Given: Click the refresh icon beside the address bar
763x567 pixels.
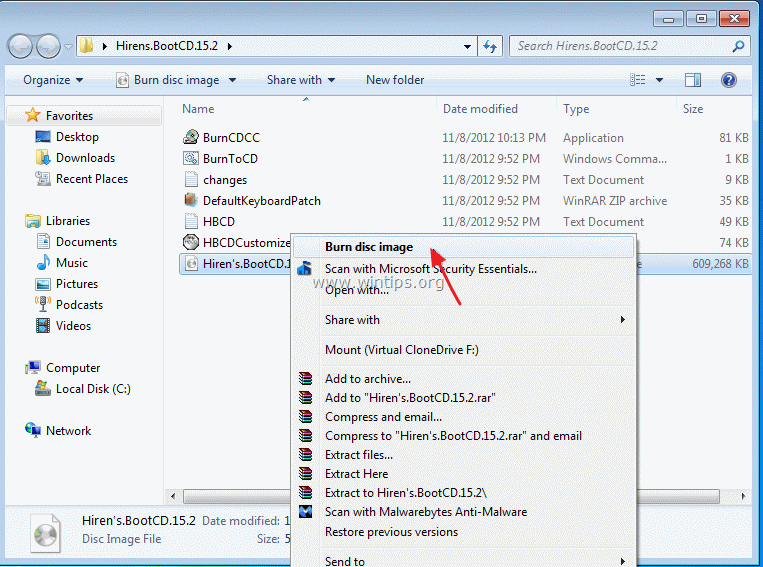Looking at the screenshot, I should click(x=490, y=46).
